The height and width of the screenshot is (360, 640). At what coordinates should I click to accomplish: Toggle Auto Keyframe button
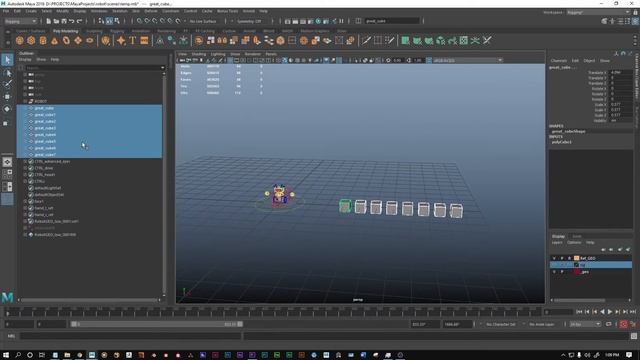(x=623, y=324)
